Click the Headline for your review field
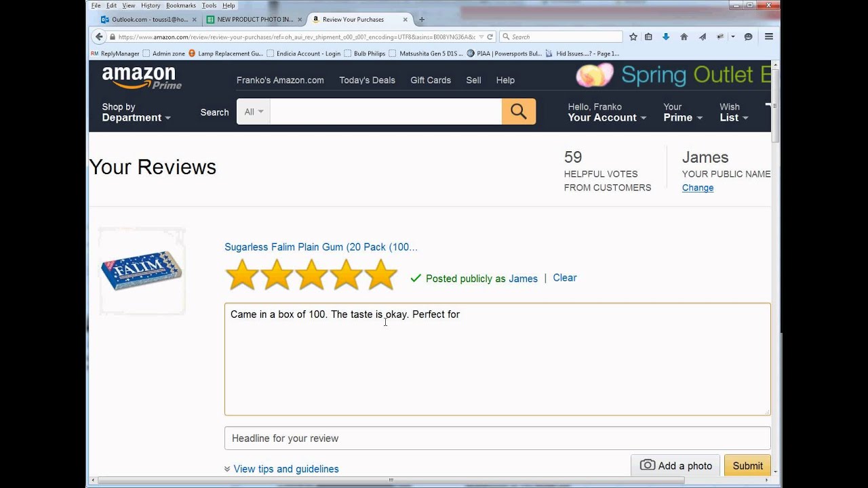The height and width of the screenshot is (488, 868). pyautogui.click(x=497, y=439)
